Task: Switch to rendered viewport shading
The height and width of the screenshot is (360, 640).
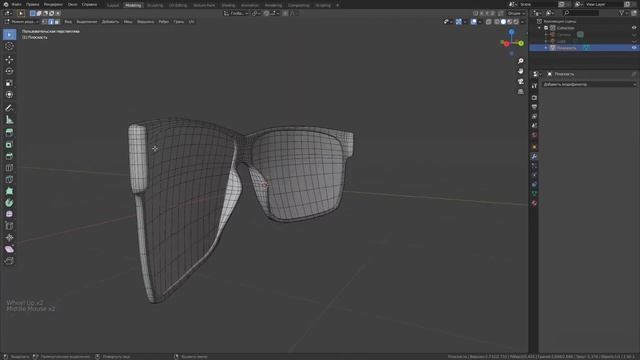Action: click(516, 22)
